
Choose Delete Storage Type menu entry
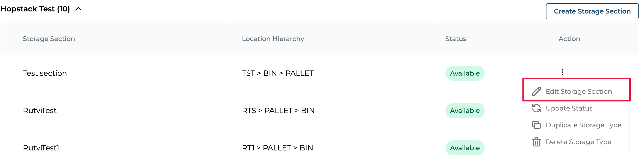578,142
